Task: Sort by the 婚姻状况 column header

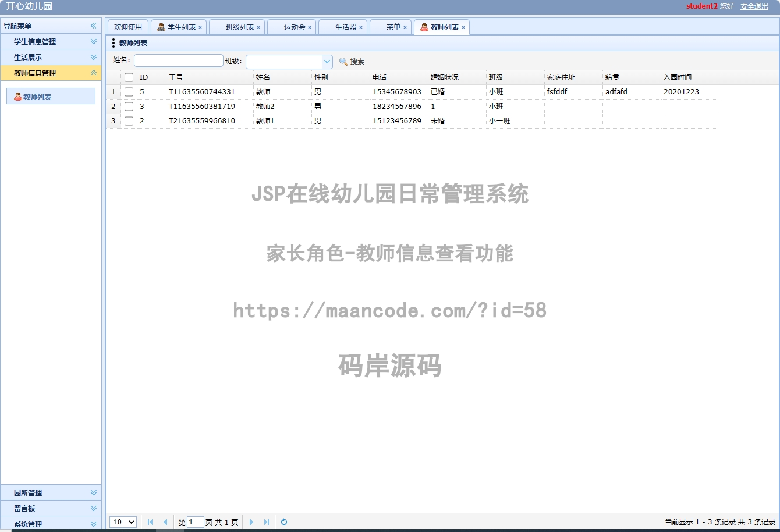Action: [457, 77]
